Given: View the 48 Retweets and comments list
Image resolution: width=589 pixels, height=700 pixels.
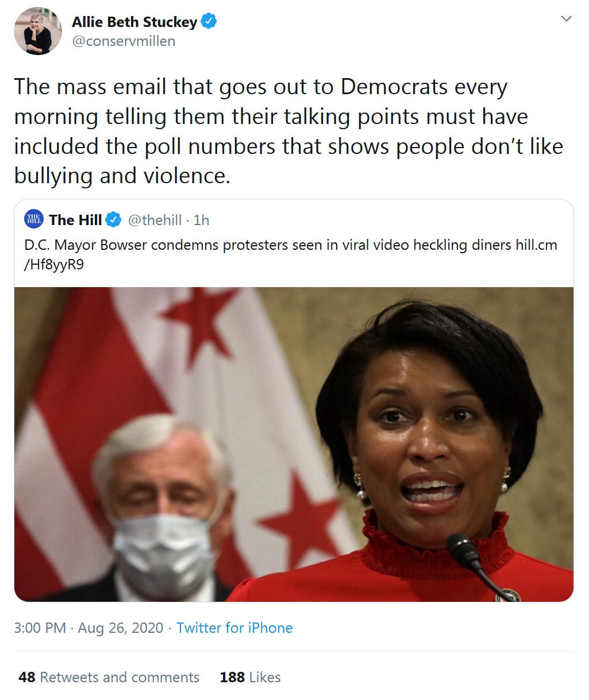Looking at the screenshot, I should [x=109, y=677].
